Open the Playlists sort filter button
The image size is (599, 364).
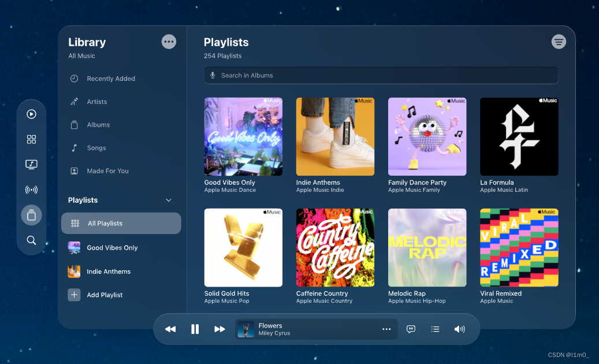tap(559, 42)
